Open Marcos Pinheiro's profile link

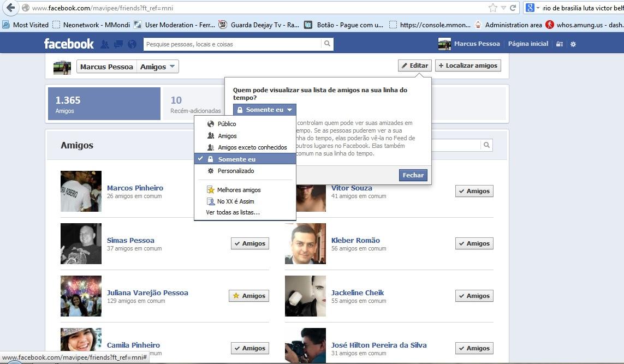(x=135, y=188)
